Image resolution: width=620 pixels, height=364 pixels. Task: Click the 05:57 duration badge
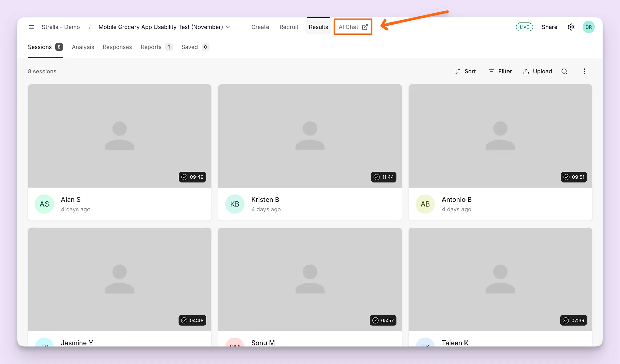click(383, 320)
